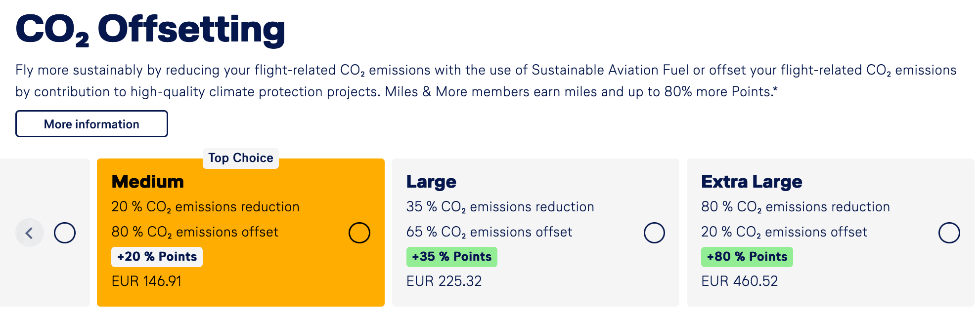Click the Extra Large card's 80 % emissions reduction line

click(795, 207)
